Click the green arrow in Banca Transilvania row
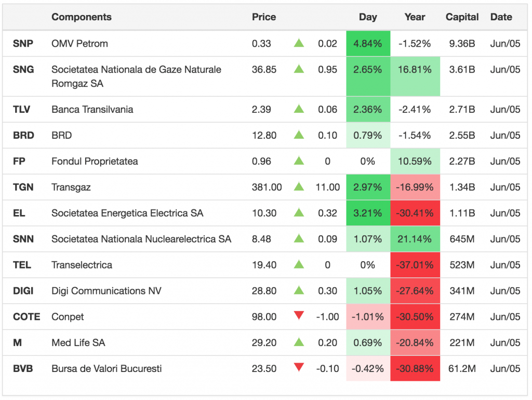The width and height of the screenshot is (532, 400). click(x=299, y=109)
